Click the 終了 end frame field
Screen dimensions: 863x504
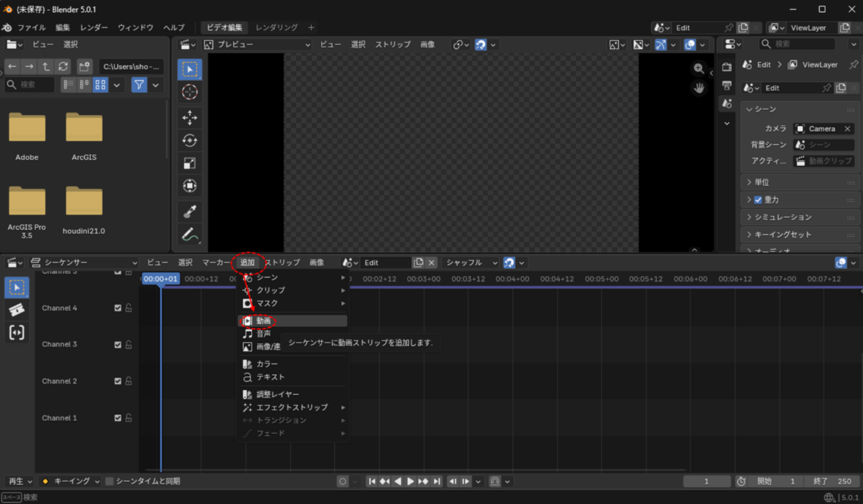click(832, 481)
